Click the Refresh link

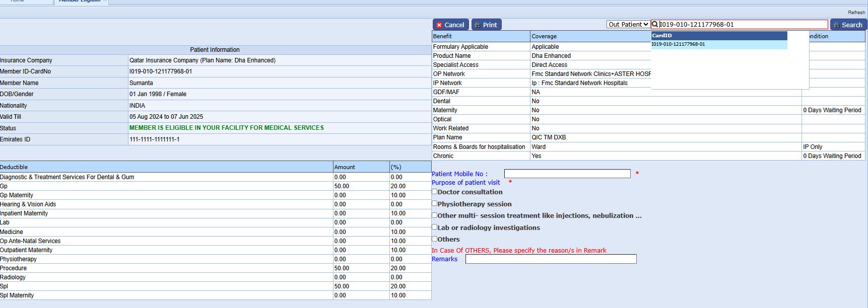click(856, 12)
